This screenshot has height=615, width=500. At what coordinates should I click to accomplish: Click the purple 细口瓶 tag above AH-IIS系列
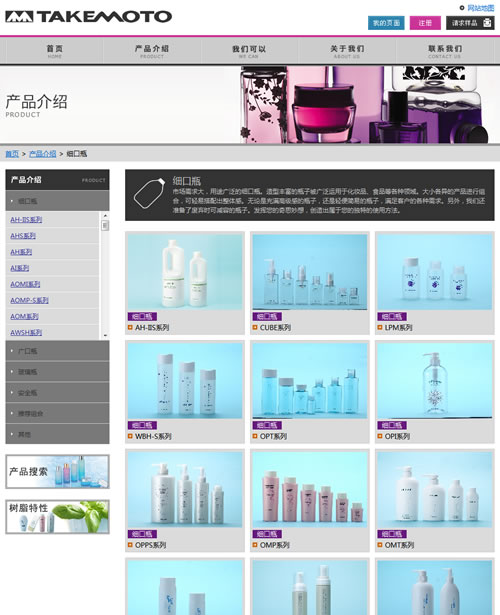click(142, 316)
